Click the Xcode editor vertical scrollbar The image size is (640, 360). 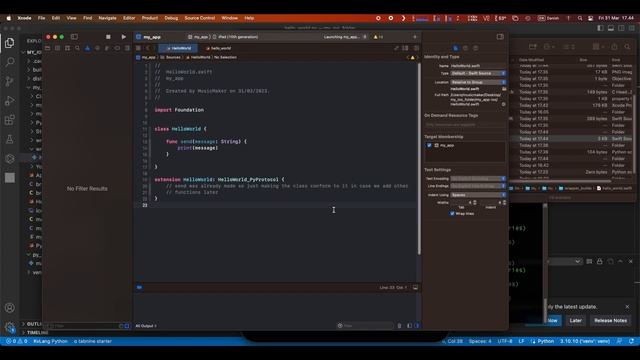[x=419, y=159]
